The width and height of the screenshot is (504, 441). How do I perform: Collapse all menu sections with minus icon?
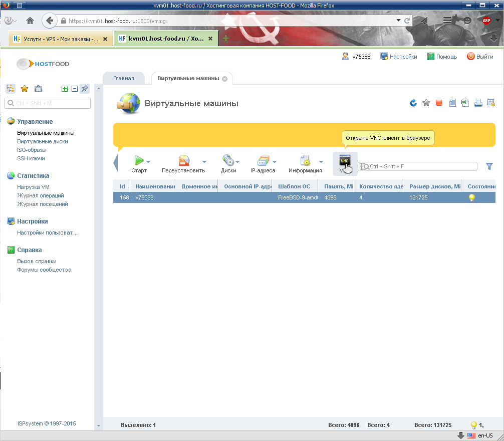[75, 89]
